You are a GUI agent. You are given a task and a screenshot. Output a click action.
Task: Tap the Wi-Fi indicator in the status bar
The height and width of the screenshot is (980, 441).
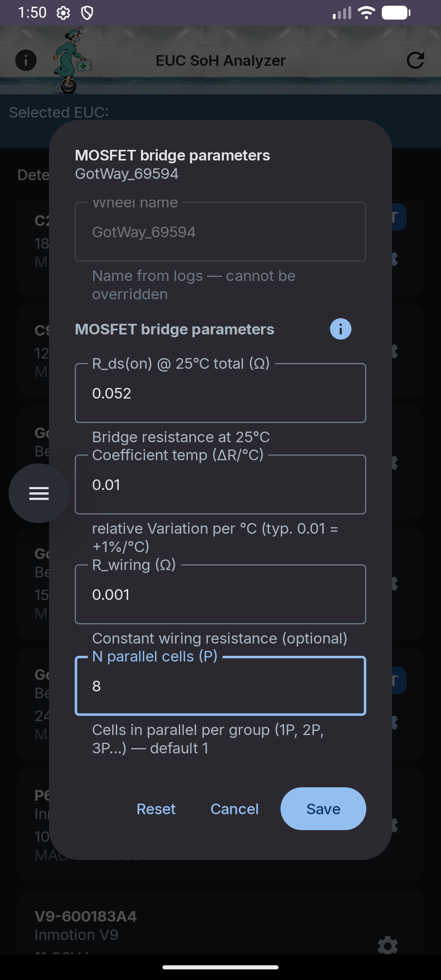click(366, 13)
